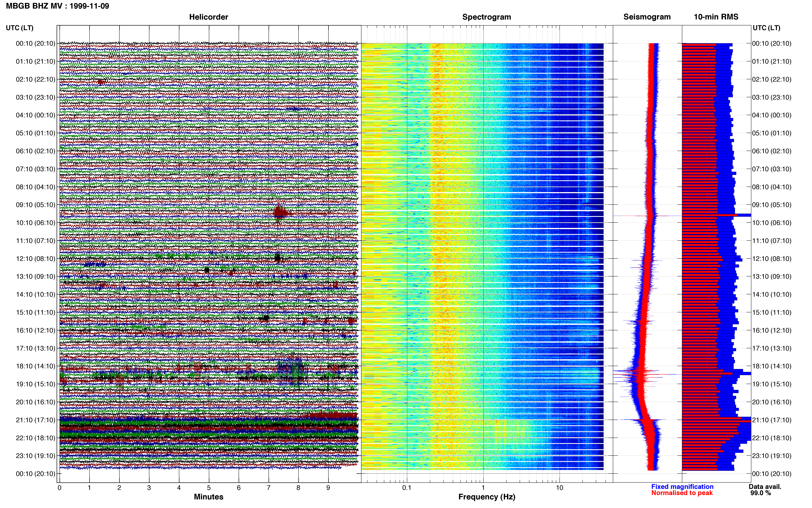
Task: Click the "9" tick on the Minutes axis
Action: 328,488
